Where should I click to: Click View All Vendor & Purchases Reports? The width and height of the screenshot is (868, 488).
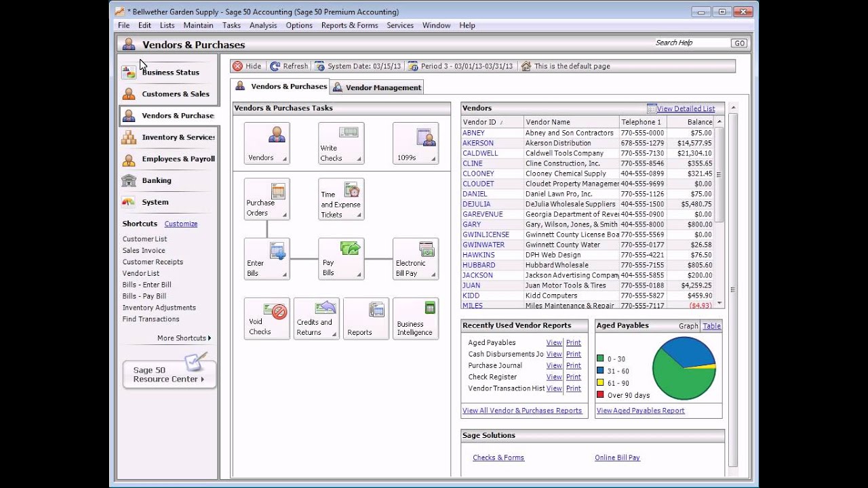pyautogui.click(x=522, y=411)
